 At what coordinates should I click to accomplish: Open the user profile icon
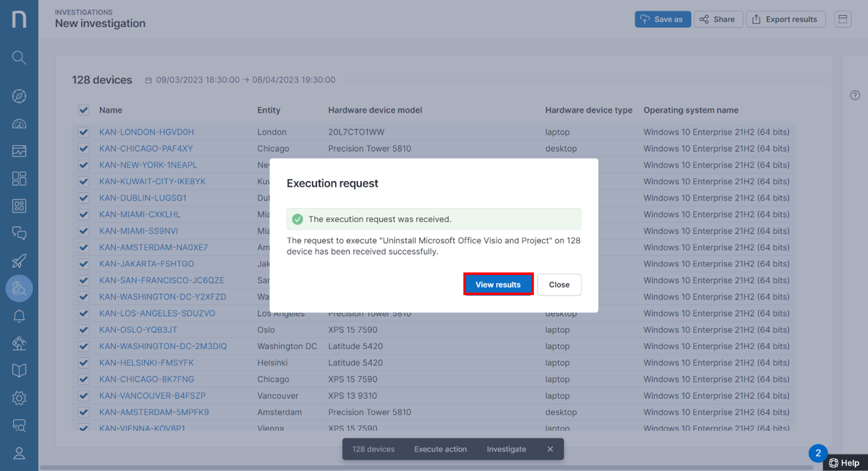(x=19, y=453)
